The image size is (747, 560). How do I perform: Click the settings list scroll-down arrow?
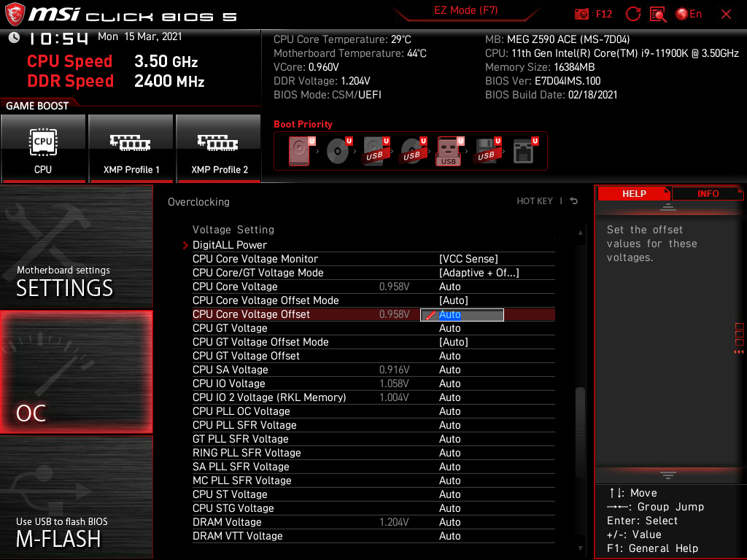tap(580, 548)
